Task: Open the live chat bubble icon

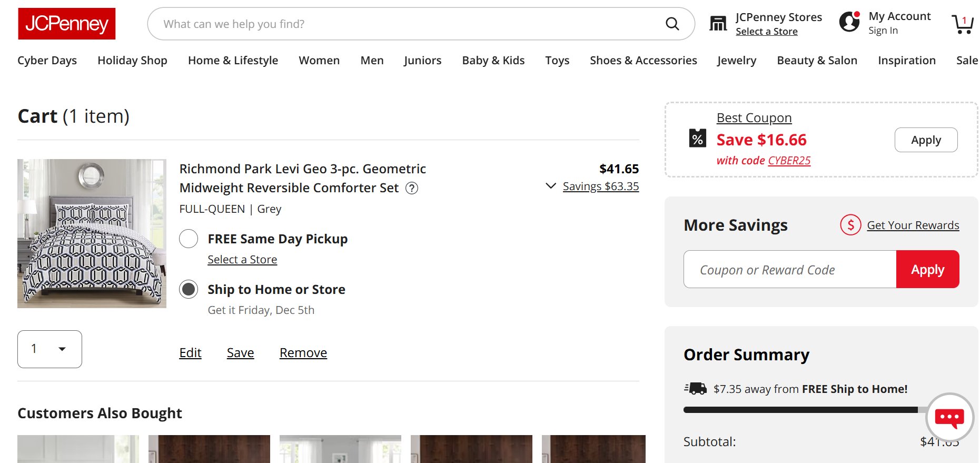Action: click(x=949, y=418)
